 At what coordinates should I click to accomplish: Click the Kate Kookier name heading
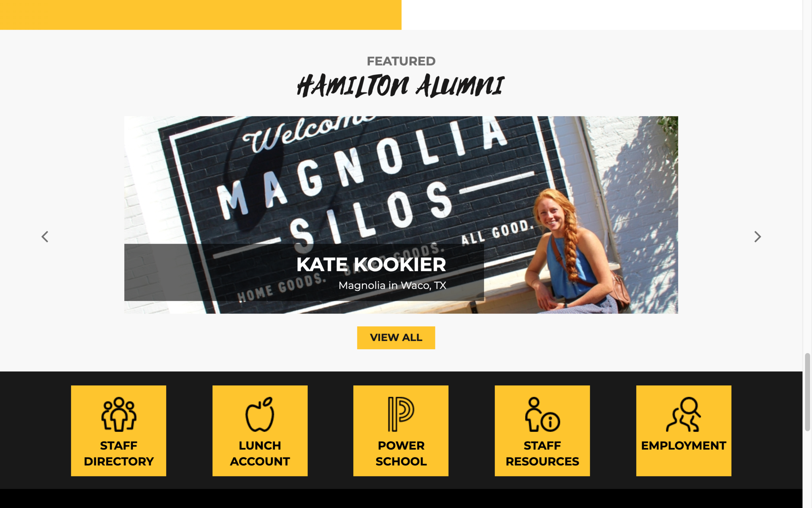click(371, 264)
